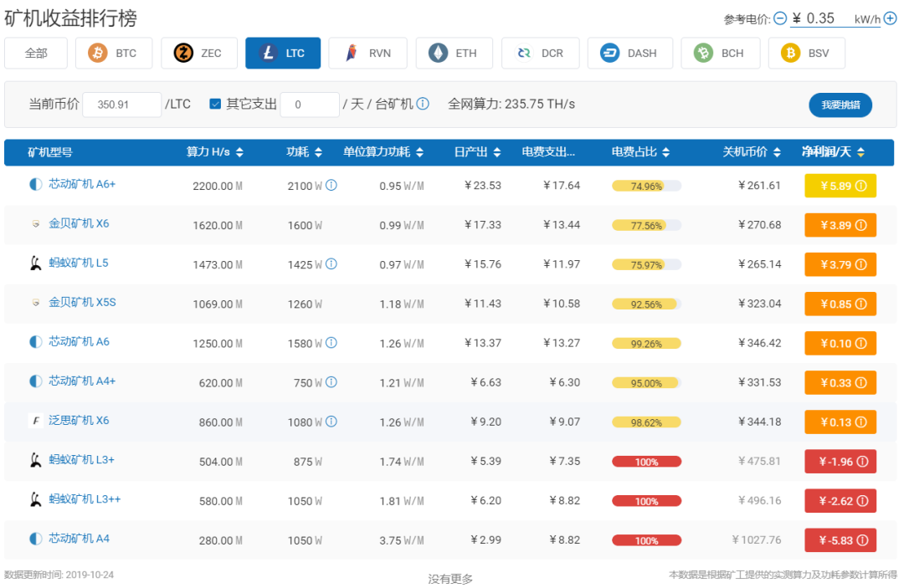Screen dimensions: 904x588
Task: Select the ETH coin icon
Action: (x=439, y=53)
